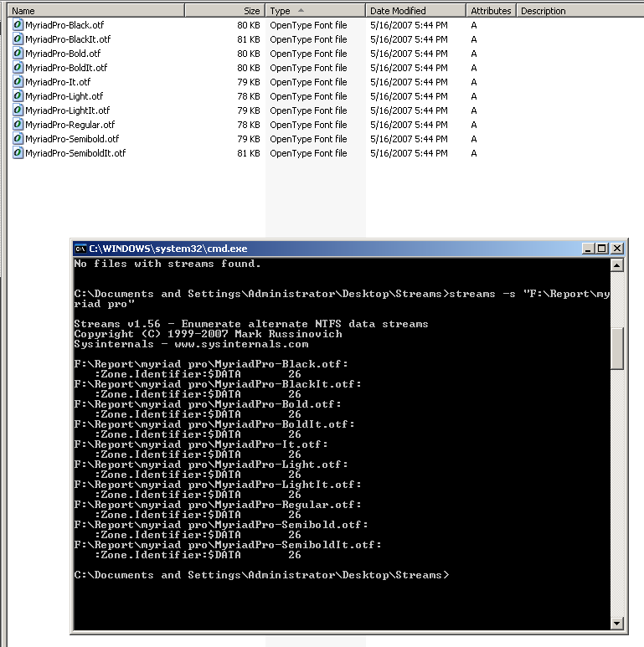This screenshot has height=647, width=644.
Task: Click 'No files with streams found.' text
Action: [167, 264]
